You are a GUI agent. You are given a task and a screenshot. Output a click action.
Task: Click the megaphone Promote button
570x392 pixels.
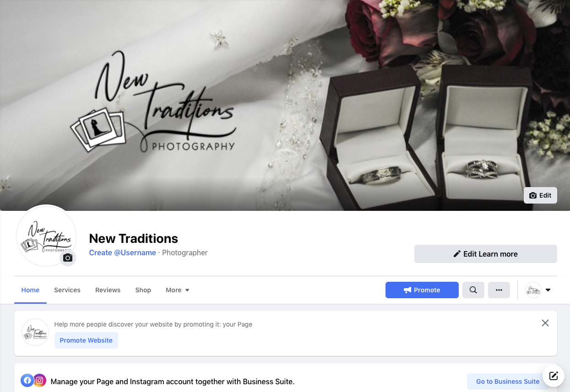click(x=422, y=290)
